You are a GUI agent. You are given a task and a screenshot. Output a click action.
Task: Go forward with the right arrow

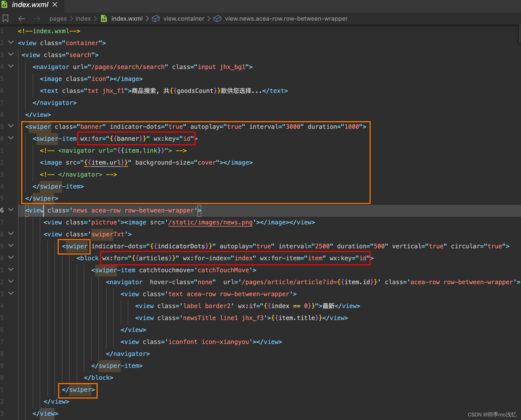tap(37, 18)
